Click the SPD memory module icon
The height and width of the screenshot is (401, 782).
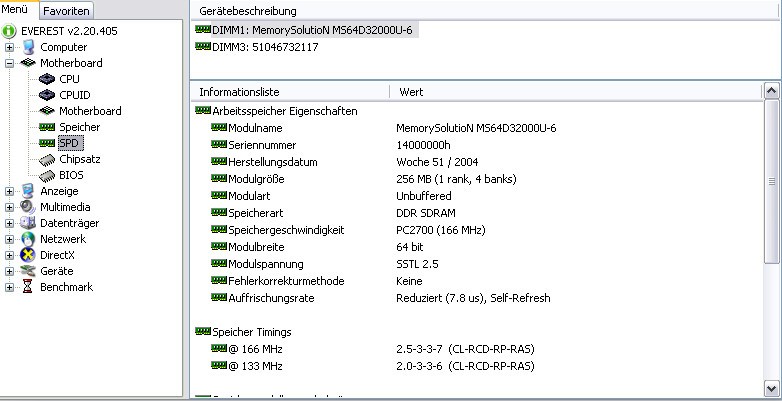47,143
